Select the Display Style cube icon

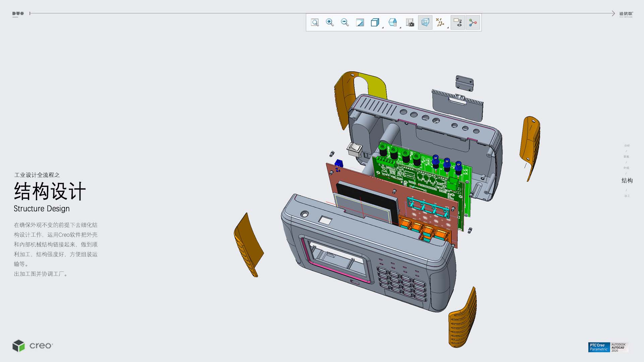pos(375,22)
